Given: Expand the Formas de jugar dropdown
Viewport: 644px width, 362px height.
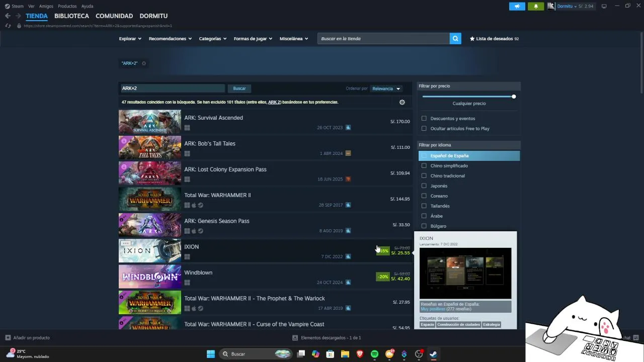Looking at the screenshot, I should pyautogui.click(x=253, y=39).
